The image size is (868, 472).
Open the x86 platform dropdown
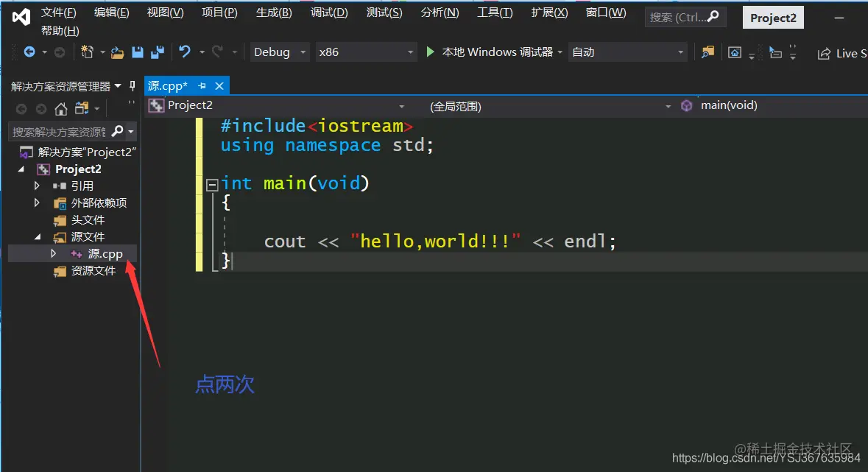tap(410, 52)
